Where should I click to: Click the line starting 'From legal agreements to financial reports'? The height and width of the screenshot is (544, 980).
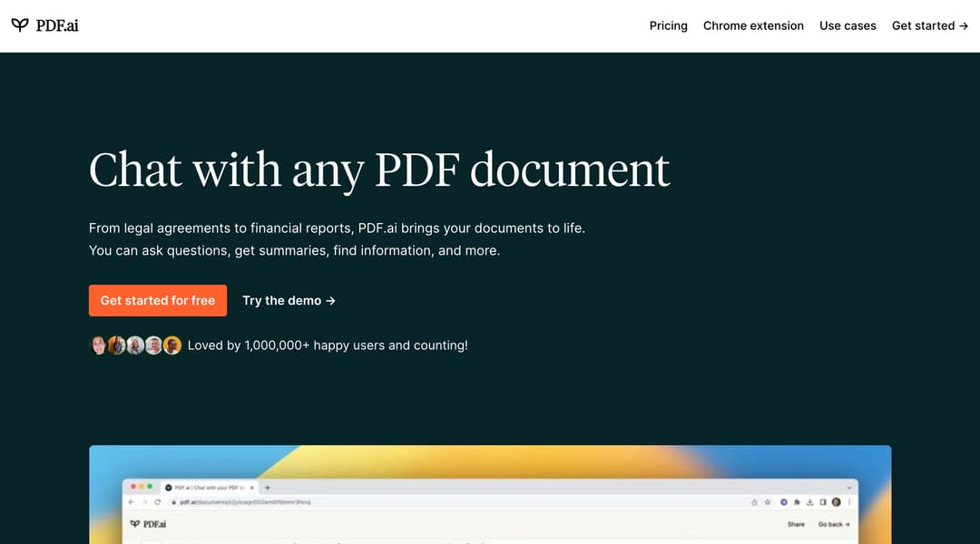337,228
